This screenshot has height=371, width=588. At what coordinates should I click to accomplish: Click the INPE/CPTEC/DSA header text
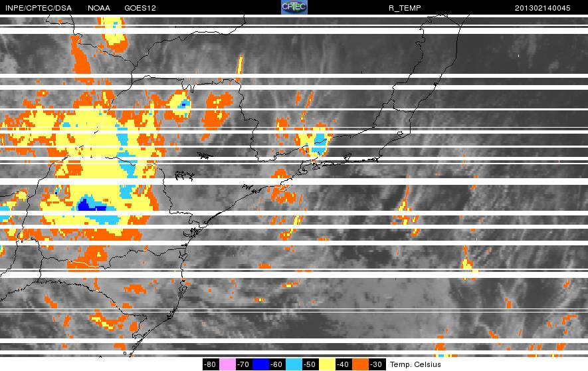tap(39, 8)
